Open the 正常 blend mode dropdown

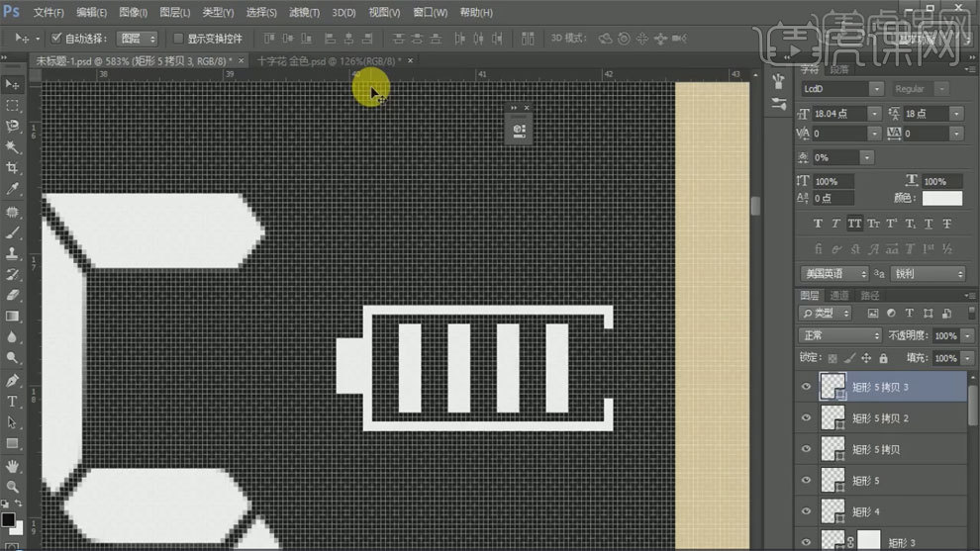[840, 335]
